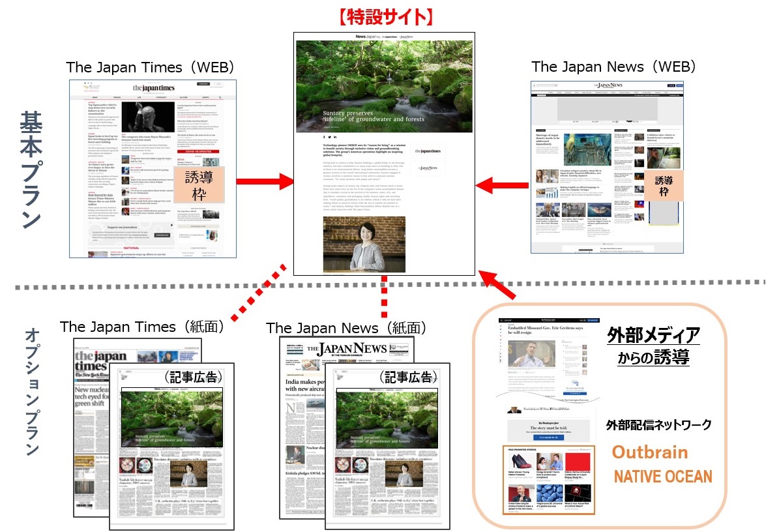Click the オプションプラン vertical label
779x532 pixels.
point(33,391)
